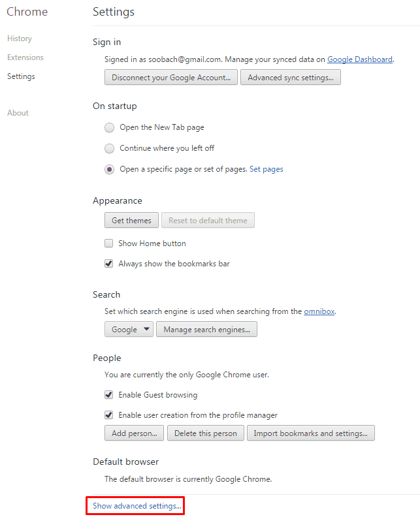Enable the Show Home button checkbox
Screen dimensions: 420x519
(108, 244)
